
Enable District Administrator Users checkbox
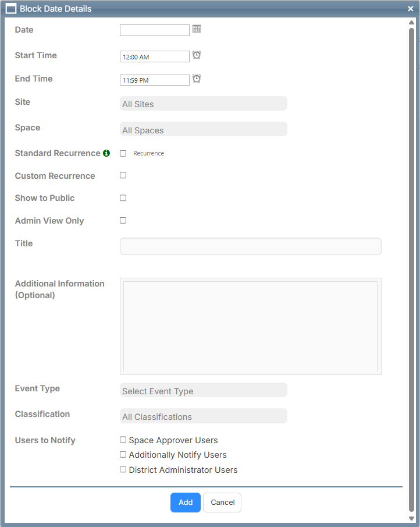coord(123,469)
